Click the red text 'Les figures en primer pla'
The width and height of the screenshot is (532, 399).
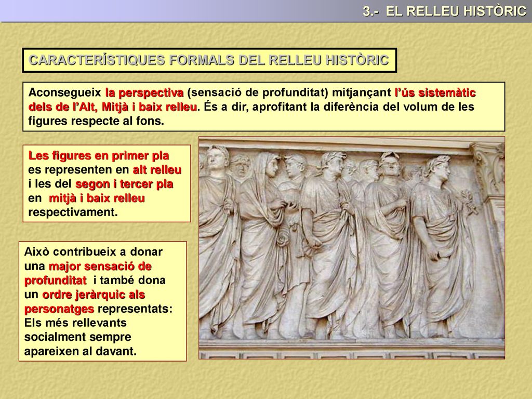[x=99, y=156]
